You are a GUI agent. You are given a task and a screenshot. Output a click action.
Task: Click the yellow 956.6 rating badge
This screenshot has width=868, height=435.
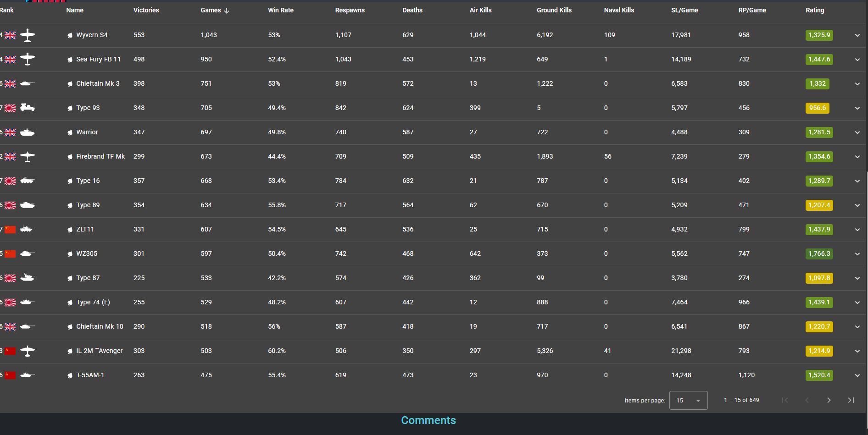pyautogui.click(x=818, y=108)
